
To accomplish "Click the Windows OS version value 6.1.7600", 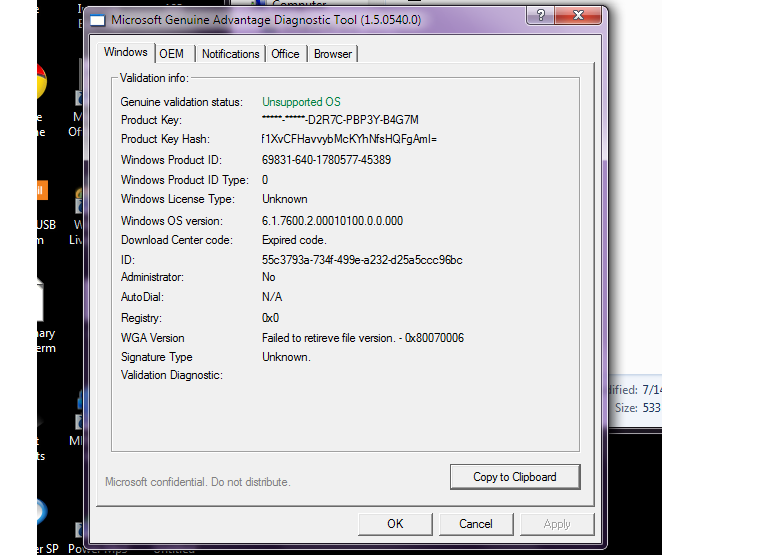I will point(332,221).
